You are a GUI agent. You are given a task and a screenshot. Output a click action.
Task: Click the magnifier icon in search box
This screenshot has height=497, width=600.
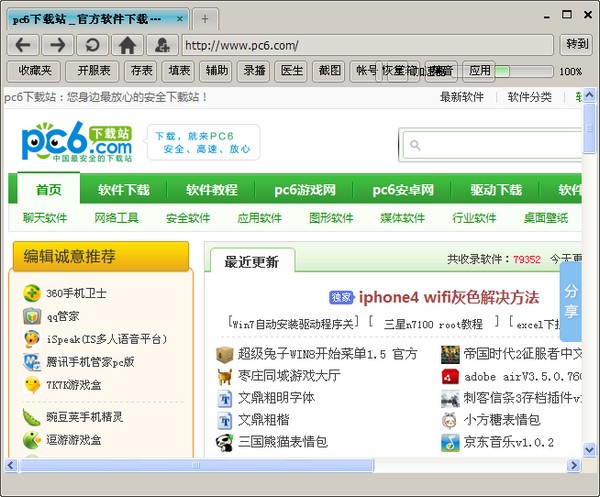pos(415,145)
